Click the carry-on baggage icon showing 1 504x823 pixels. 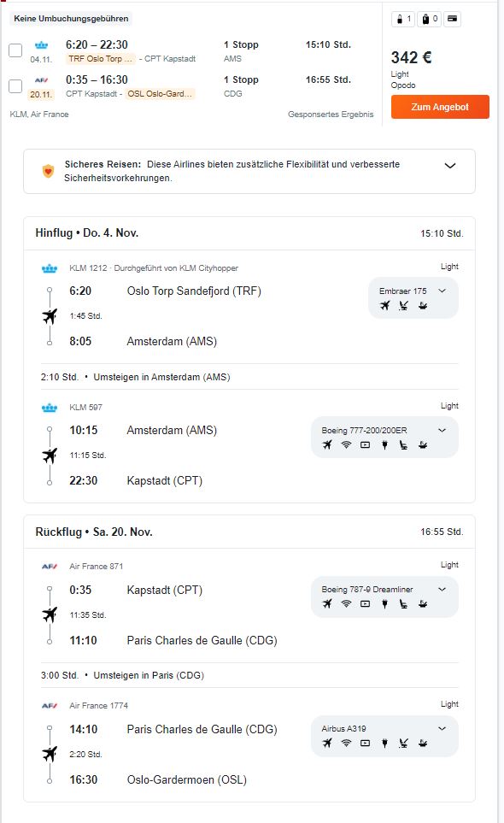point(403,20)
